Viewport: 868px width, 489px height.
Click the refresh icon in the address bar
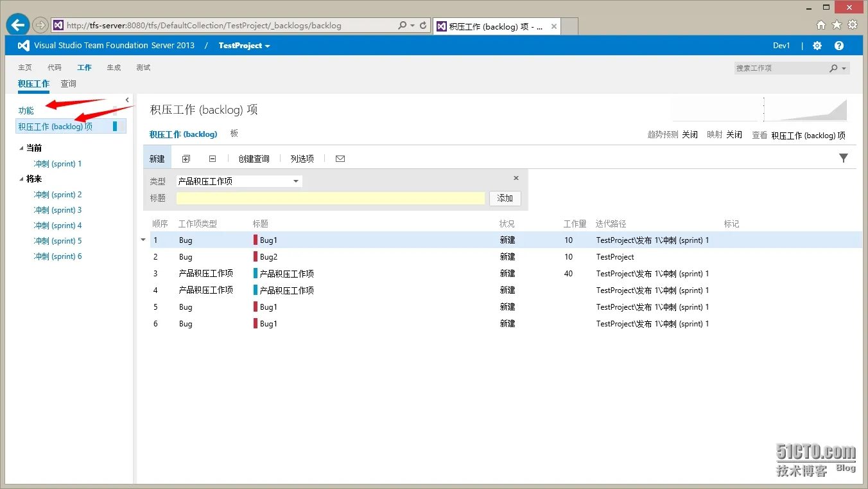click(423, 26)
